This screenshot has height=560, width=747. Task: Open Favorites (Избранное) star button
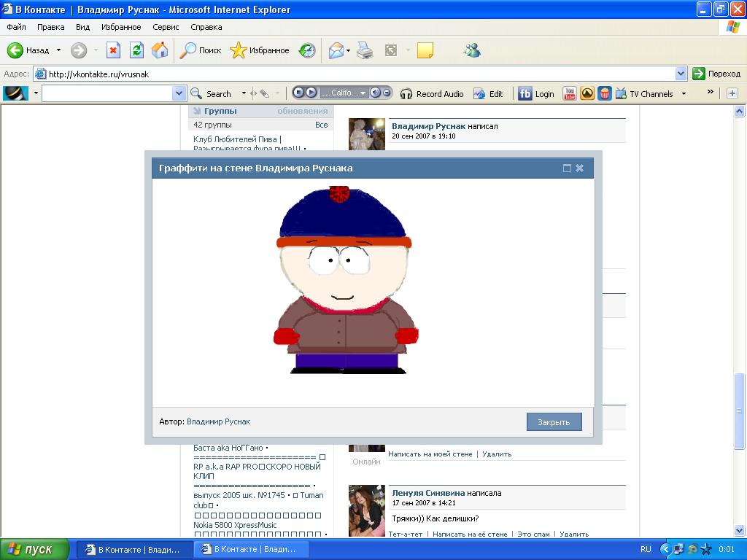[x=260, y=50]
